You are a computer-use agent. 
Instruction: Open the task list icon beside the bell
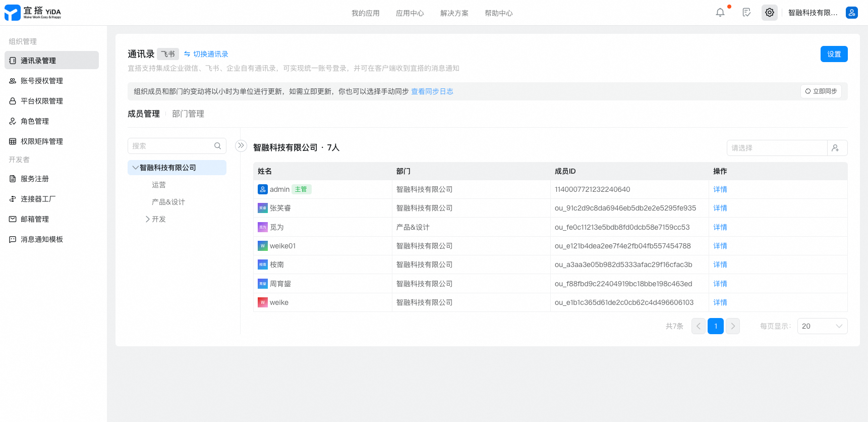pos(746,13)
